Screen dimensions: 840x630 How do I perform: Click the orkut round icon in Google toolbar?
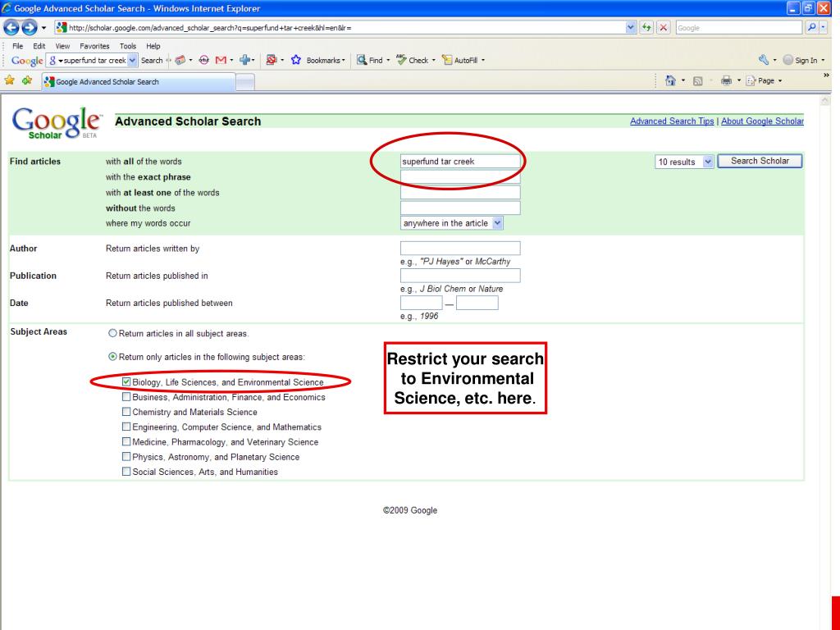coord(203,61)
